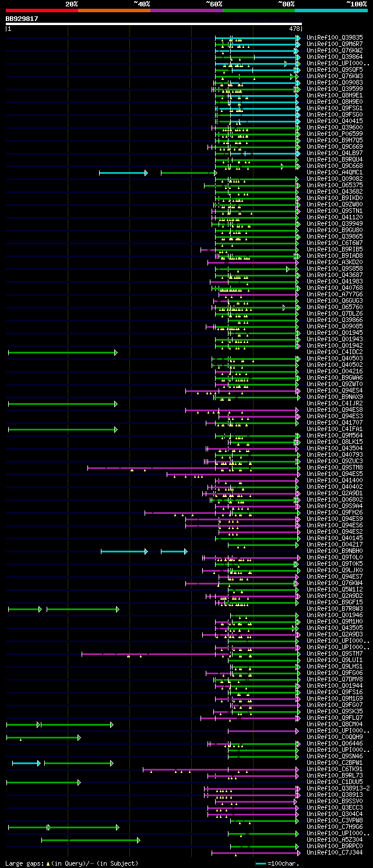Click the green ~80% identity legend segment
This screenshot has width=373, height=868.
click(259, 10)
